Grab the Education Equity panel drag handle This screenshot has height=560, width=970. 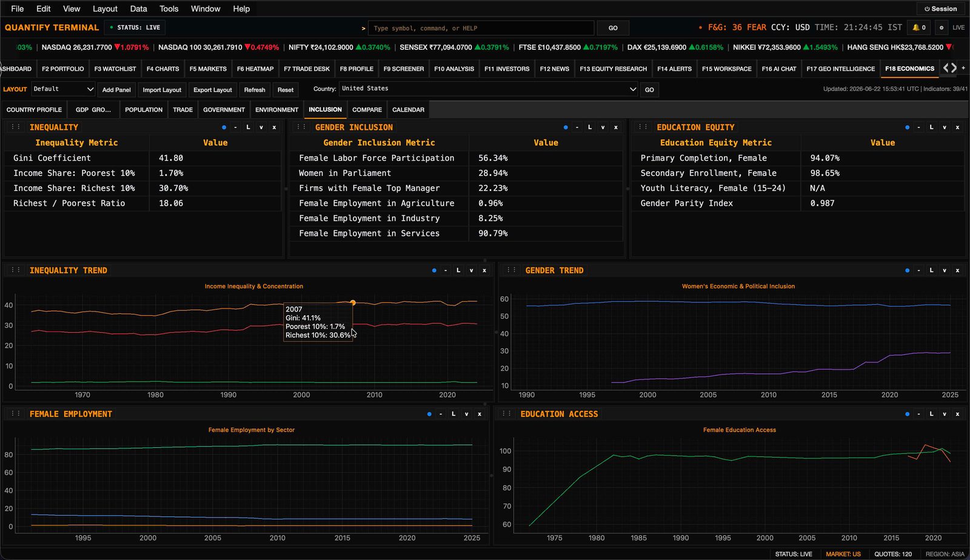[643, 127]
